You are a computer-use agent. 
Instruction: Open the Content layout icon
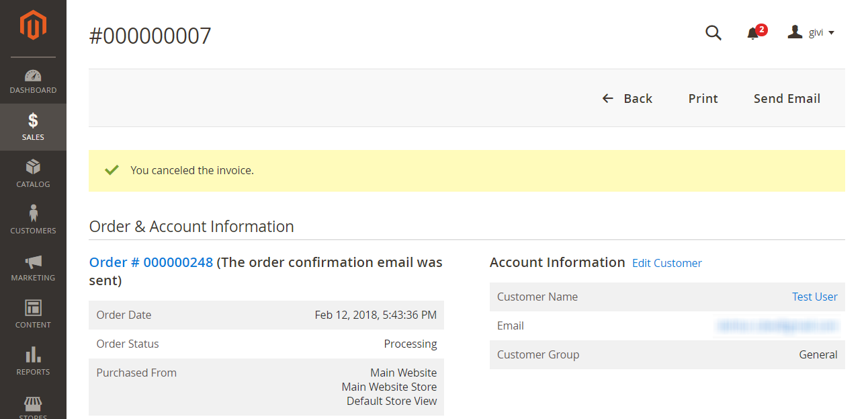[x=33, y=308]
